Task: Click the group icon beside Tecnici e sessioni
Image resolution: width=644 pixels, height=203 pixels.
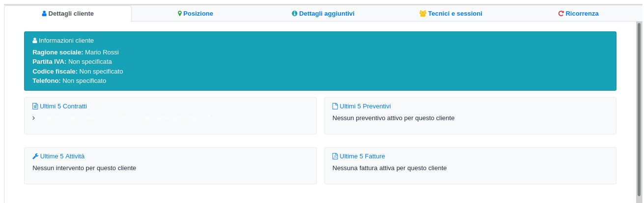Action: pyautogui.click(x=422, y=14)
